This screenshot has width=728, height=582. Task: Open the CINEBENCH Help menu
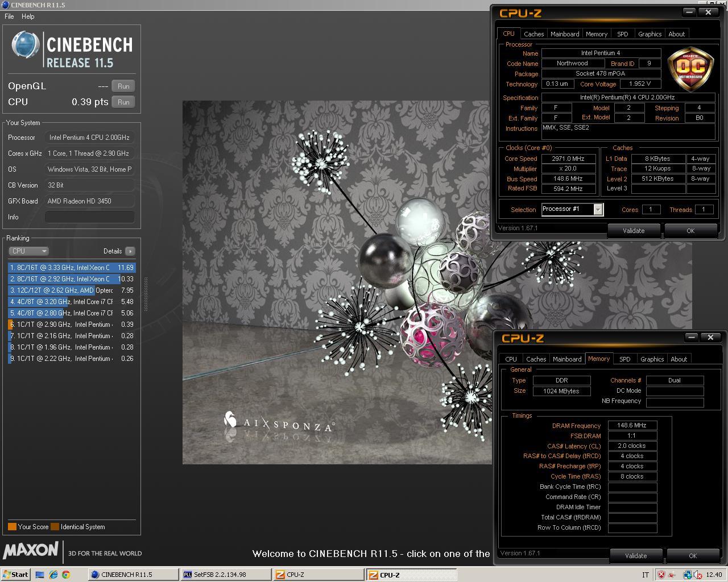tap(28, 16)
